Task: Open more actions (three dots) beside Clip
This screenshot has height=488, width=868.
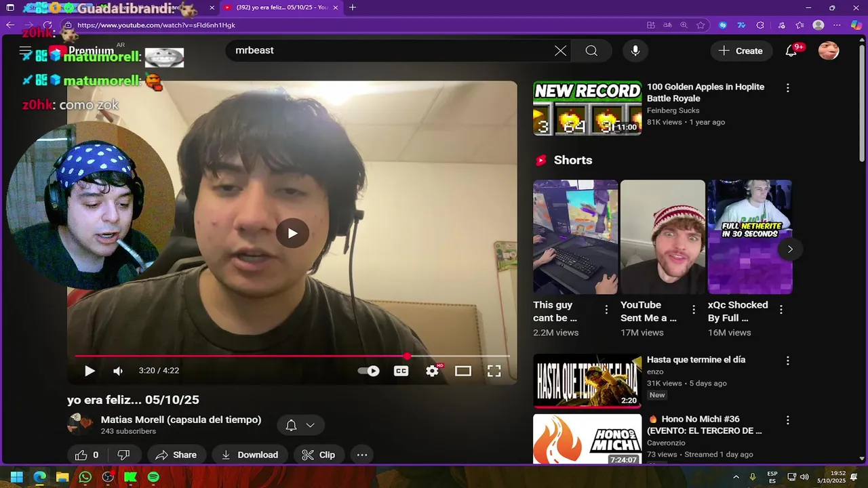Action: 362,455
